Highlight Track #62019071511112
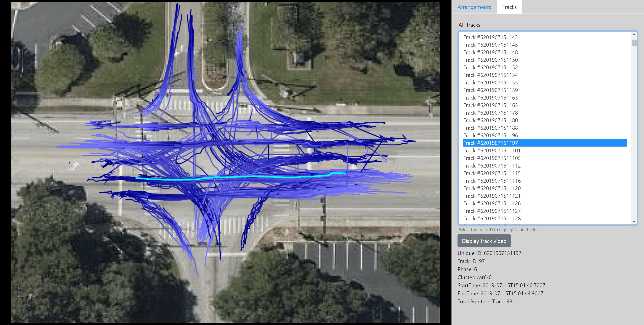Image resolution: width=644 pixels, height=325 pixels. [x=492, y=166]
